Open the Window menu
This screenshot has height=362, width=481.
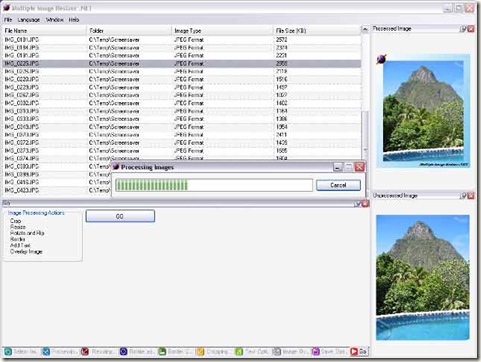(54, 20)
